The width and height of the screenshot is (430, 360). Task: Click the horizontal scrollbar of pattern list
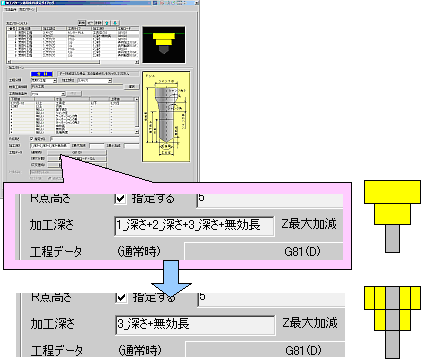[x=73, y=62]
